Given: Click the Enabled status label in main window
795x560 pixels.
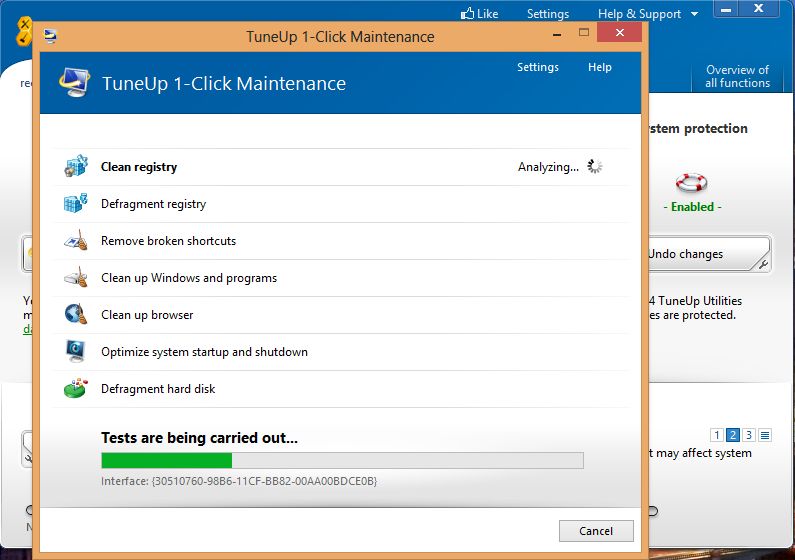Looking at the screenshot, I should pyautogui.click(x=692, y=207).
